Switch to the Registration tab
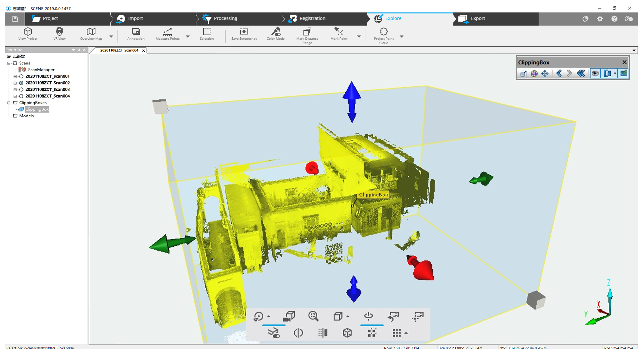 (312, 18)
